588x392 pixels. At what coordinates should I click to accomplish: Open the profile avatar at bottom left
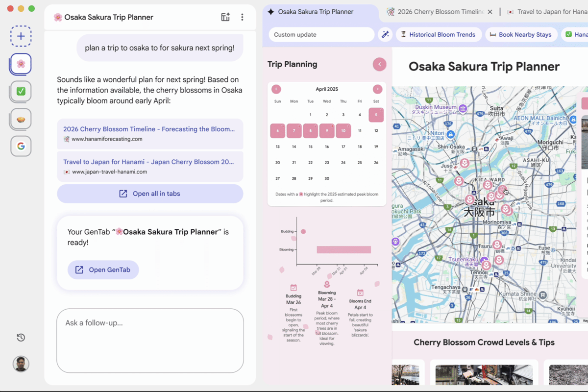(21, 364)
